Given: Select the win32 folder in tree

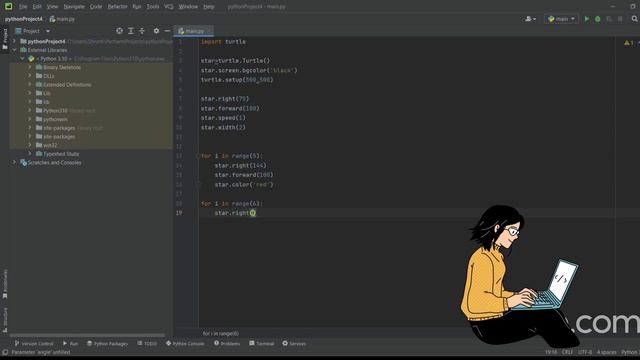Looking at the screenshot, I should [x=50, y=145].
